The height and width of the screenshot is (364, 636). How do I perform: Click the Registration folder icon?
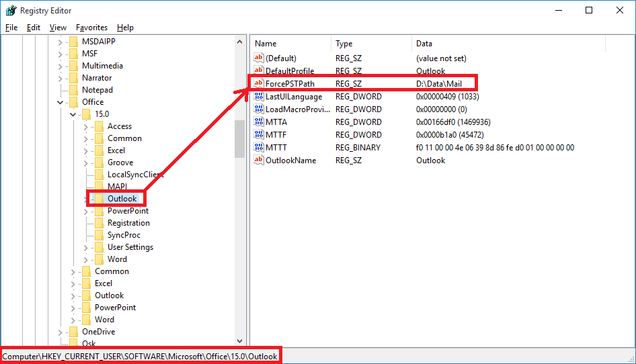(99, 223)
